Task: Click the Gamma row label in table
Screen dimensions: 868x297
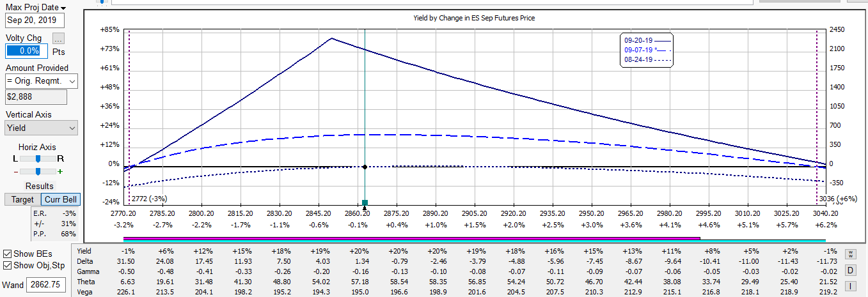Action: [x=88, y=271]
